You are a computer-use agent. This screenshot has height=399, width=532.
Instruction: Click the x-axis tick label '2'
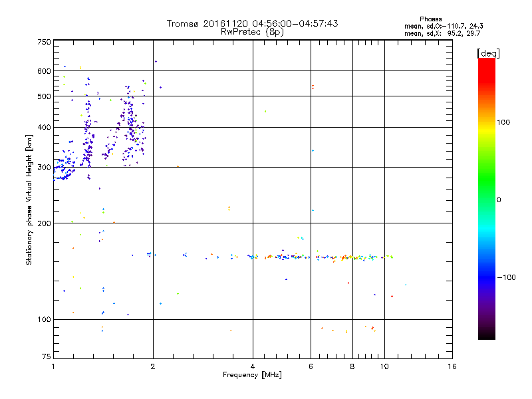[153, 366]
